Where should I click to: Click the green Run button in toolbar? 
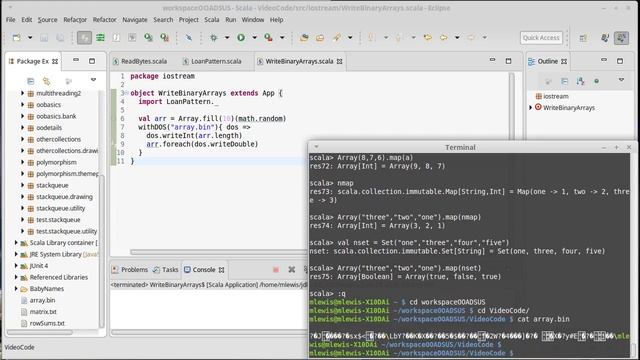pyautogui.click(x=241, y=38)
